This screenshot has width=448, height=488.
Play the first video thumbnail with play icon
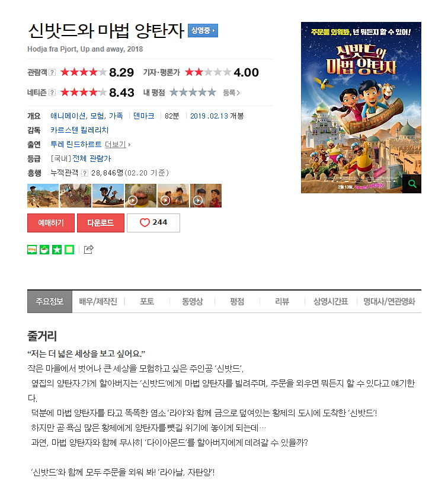tap(140, 196)
